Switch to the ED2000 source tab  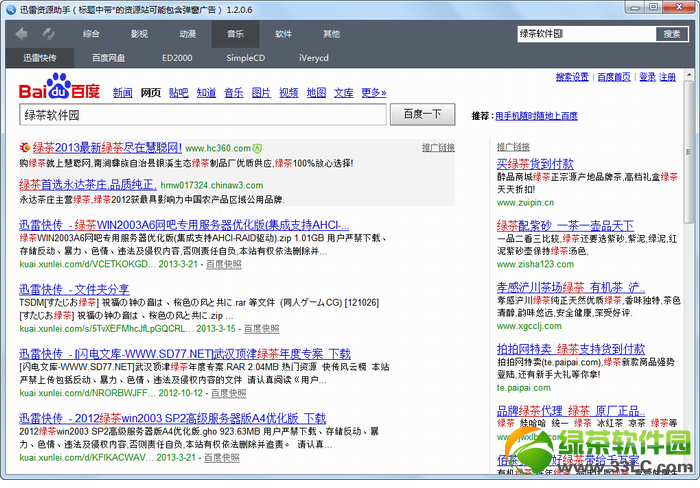(x=177, y=58)
